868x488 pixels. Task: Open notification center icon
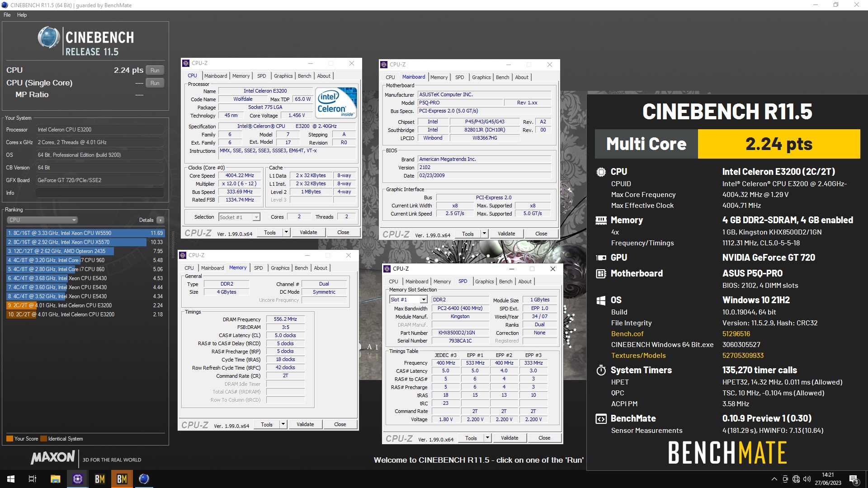(x=854, y=479)
